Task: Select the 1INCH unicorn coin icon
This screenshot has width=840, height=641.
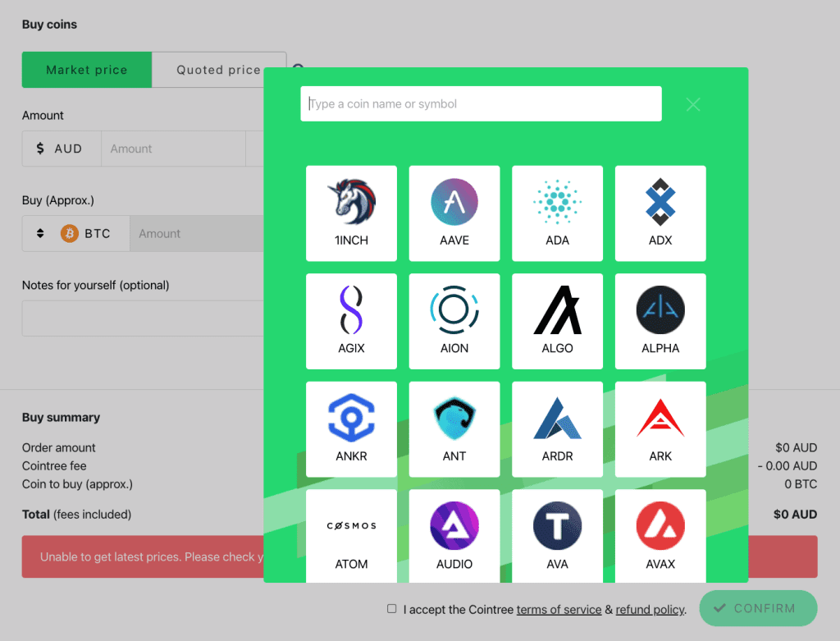Action: pyautogui.click(x=351, y=212)
